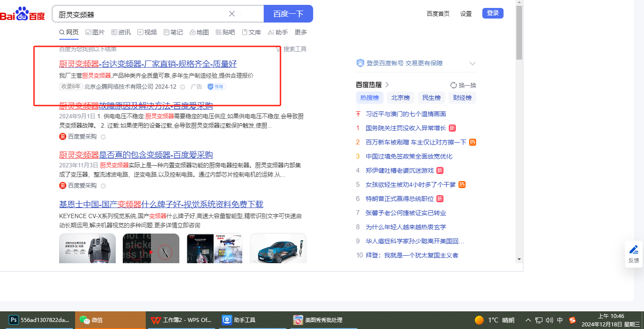The width and height of the screenshot is (644, 329).
Task: Expand the 登录百度帐号 panel chevron
Action: 472,64
